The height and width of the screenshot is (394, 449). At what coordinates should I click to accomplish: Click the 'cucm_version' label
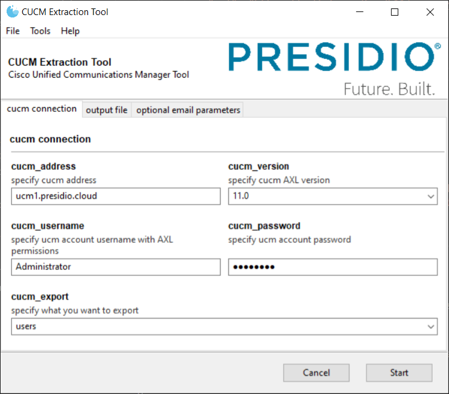coord(259,166)
